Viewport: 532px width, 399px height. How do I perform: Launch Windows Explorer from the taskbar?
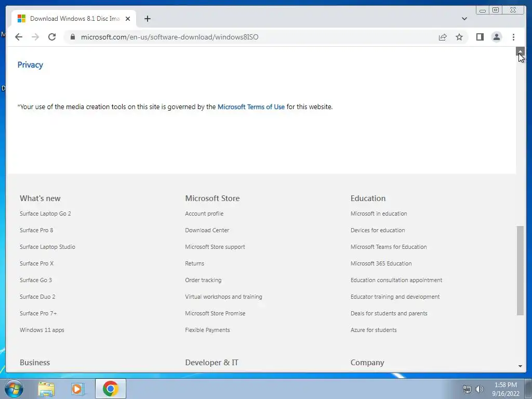tap(46, 389)
